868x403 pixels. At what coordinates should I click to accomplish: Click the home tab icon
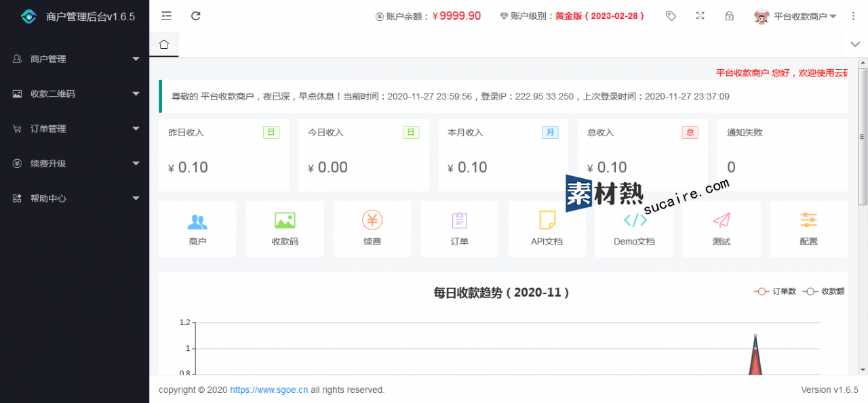click(x=163, y=45)
